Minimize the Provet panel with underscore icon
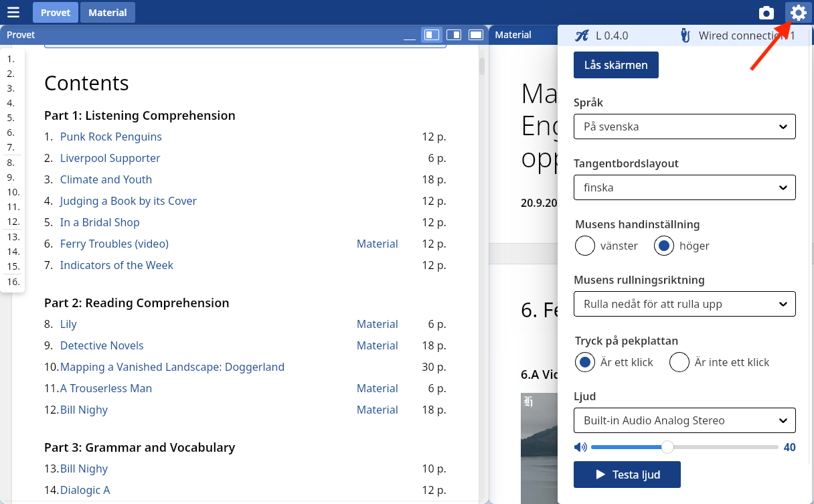Image resolution: width=814 pixels, height=504 pixels. pyautogui.click(x=410, y=35)
